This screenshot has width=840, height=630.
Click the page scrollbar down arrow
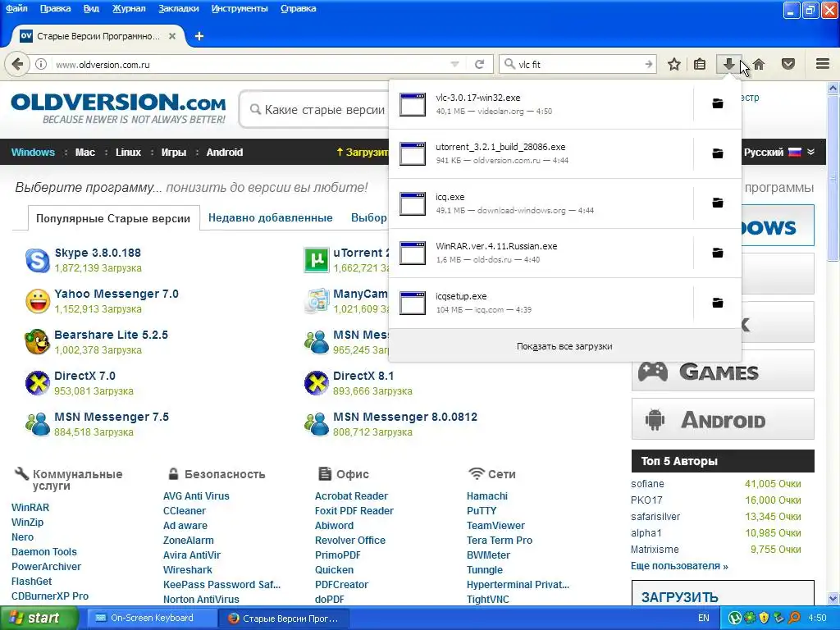click(x=833, y=598)
